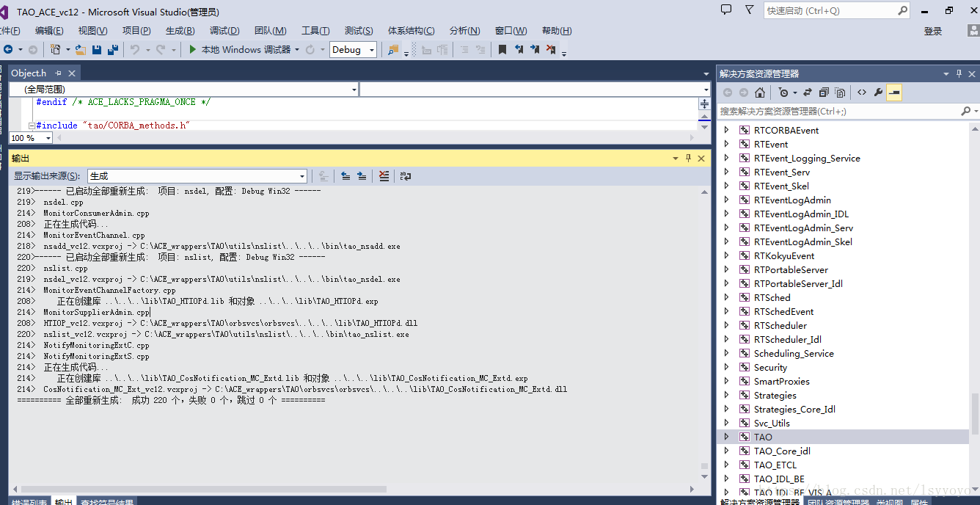Close the Object.h tab
Screen dimensions: 980x505
point(72,73)
